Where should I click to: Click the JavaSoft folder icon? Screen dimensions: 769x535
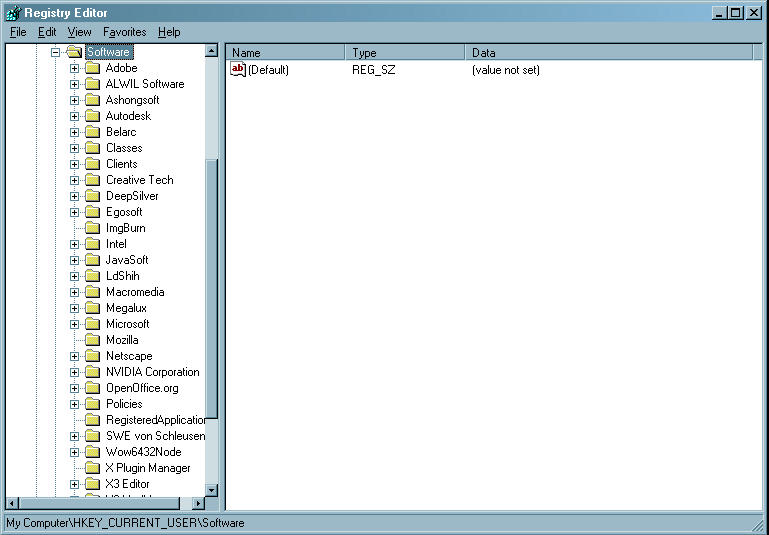92,260
